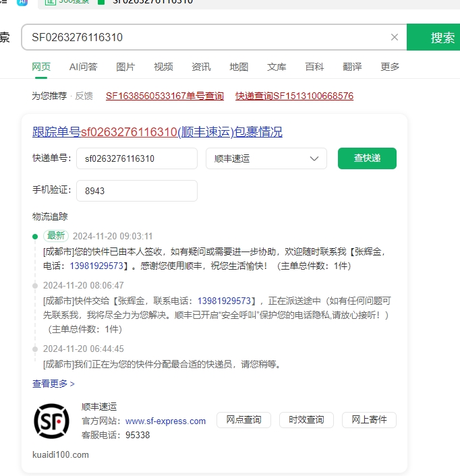Clear the search box with the X icon
Image resolution: width=460 pixels, height=476 pixels.
point(394,37)
